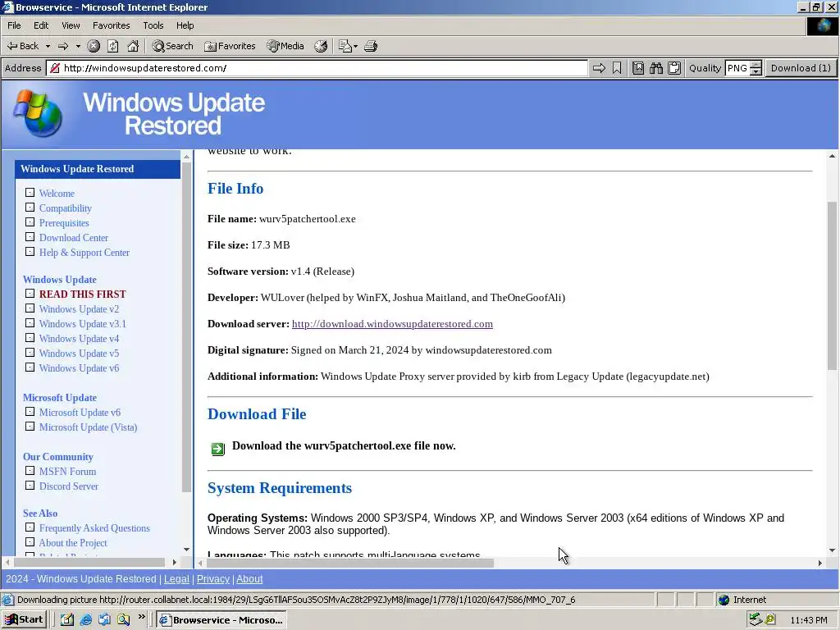
Task: Click the green download arrow icon
Action: click(218, 449)
